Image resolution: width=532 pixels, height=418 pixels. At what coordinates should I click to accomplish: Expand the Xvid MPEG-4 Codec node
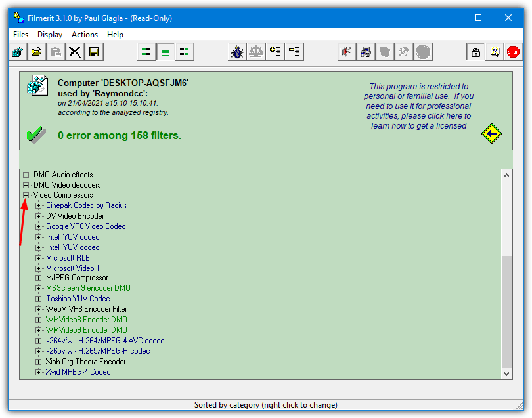[38, 372]
